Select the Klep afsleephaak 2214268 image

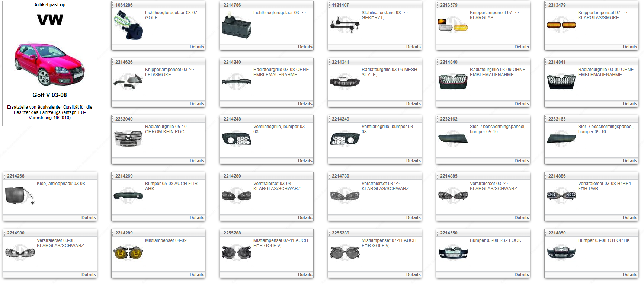[20, 196]
